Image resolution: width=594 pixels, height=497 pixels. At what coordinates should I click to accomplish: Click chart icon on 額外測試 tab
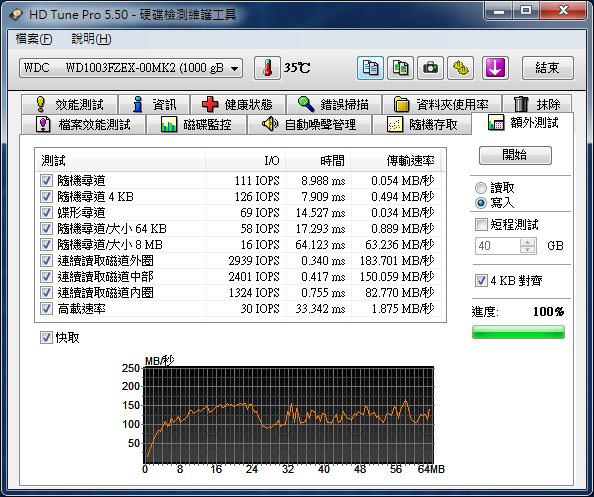(x=496, y=122)
